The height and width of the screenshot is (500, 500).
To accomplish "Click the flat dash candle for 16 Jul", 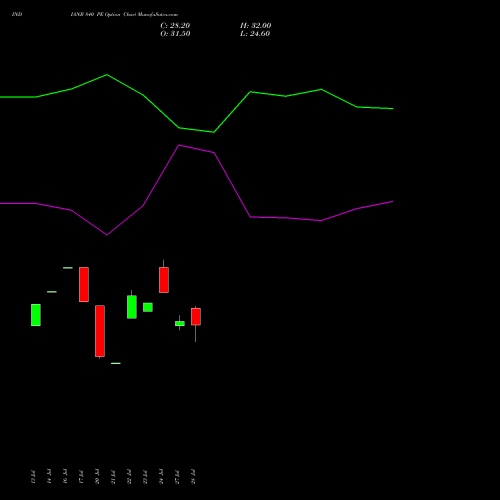I will [x=68, y=268].
